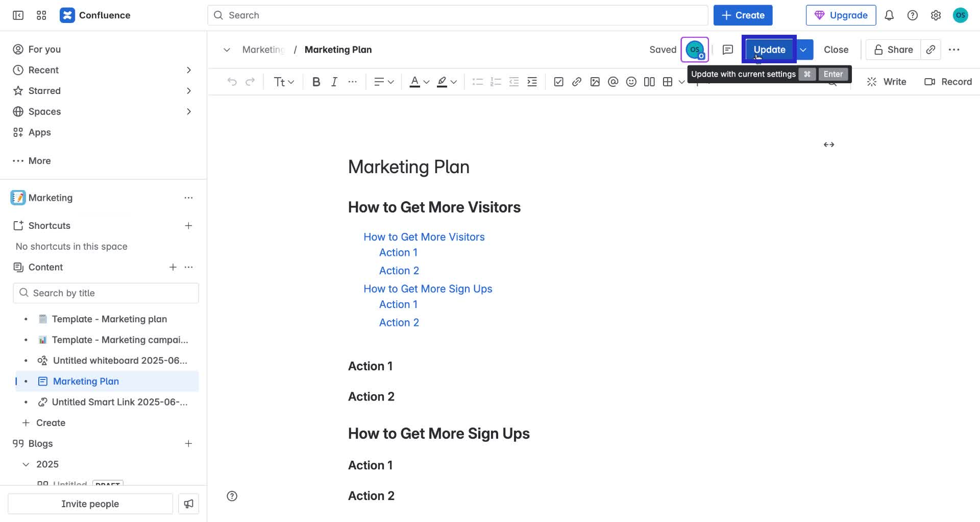Insert a link into the page
The height and width of the screenshot is (522, 980).
click(x=577, y=81)
